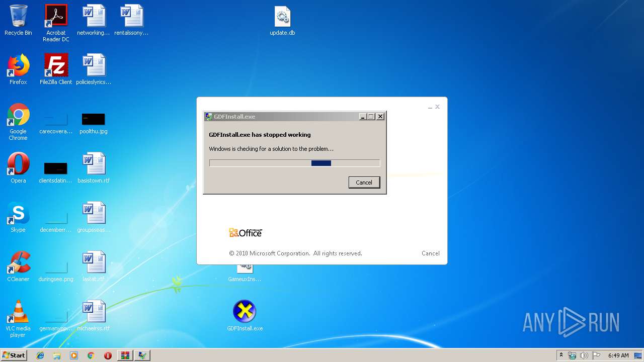Image resolution: width=644 pixels, height=362 pixels.
Task: Minimize the GDFInstall.exe dialog
Action: coord(363,117)
